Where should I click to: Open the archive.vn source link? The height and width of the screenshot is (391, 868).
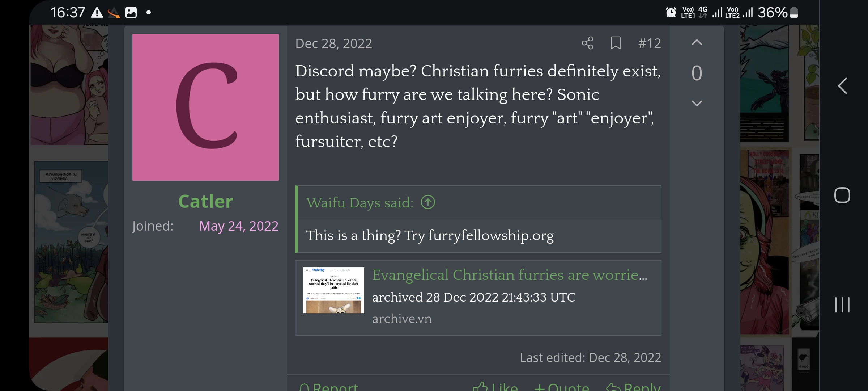402,319
